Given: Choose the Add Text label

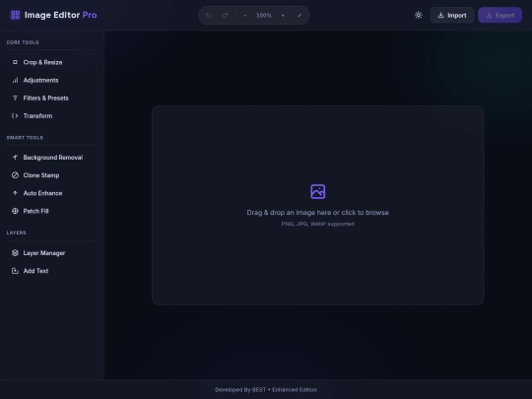Looking at the screenshot, I should click(x=35, y=271).
